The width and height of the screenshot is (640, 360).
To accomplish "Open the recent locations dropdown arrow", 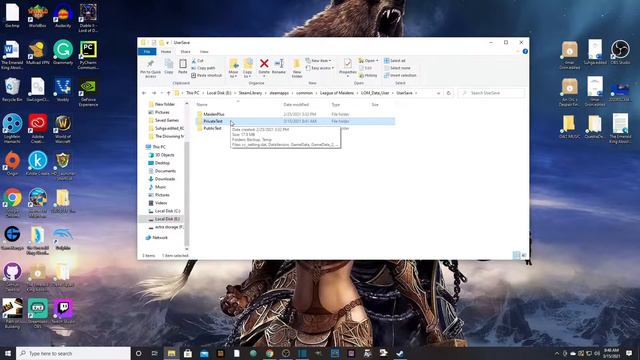I will (x=162, y=93).
